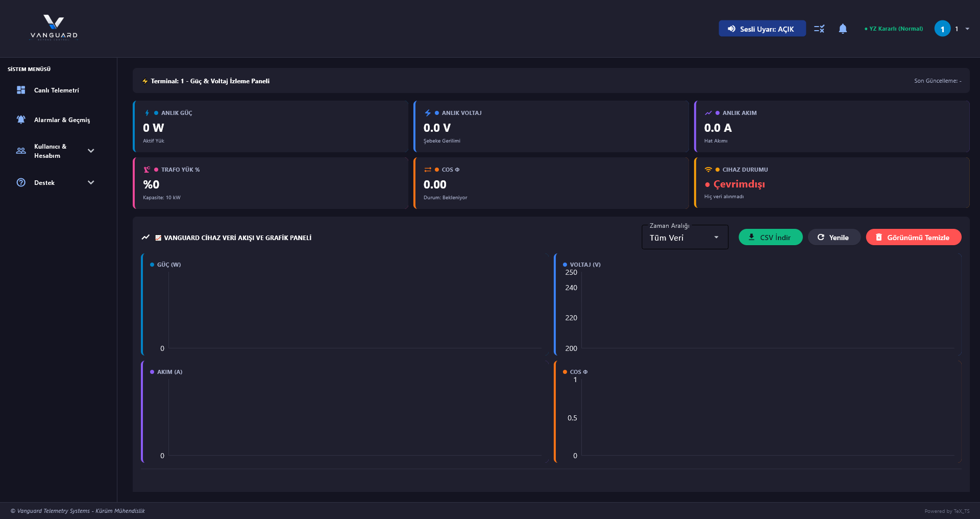Click the Trafo Yük % icon
This screenshot has height=519, width=980.
(x=147, y=170)
